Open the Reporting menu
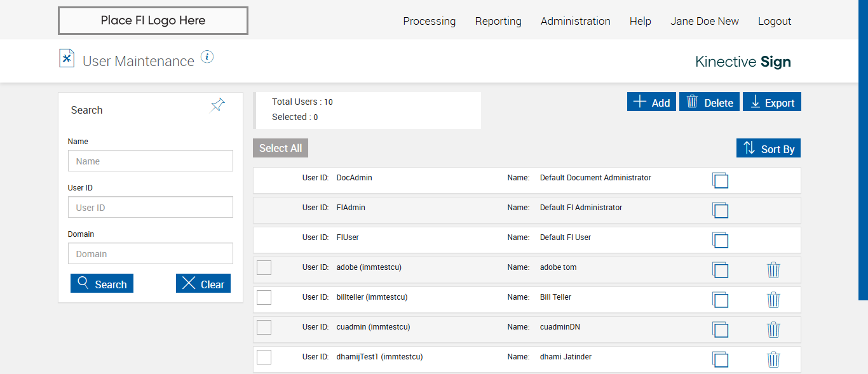 tap(498, 21)
